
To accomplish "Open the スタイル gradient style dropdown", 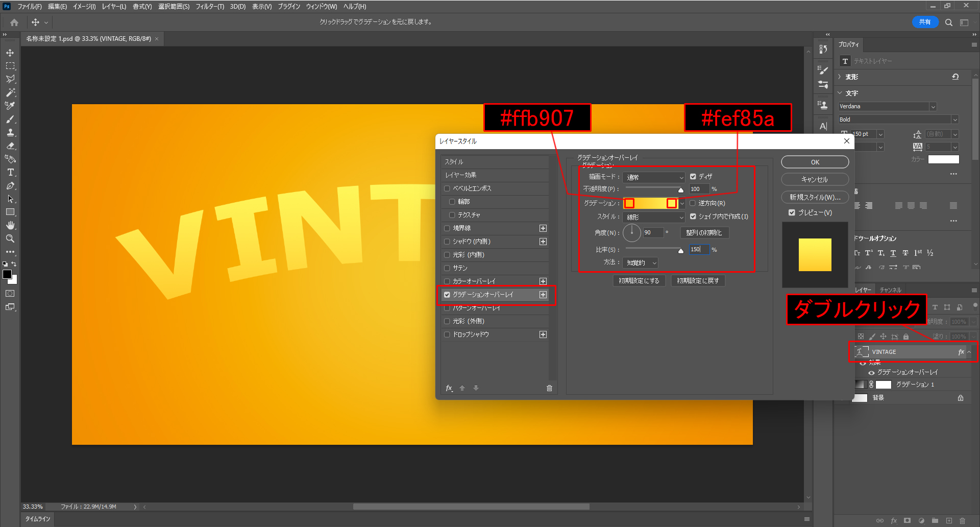I will (653, 217).
